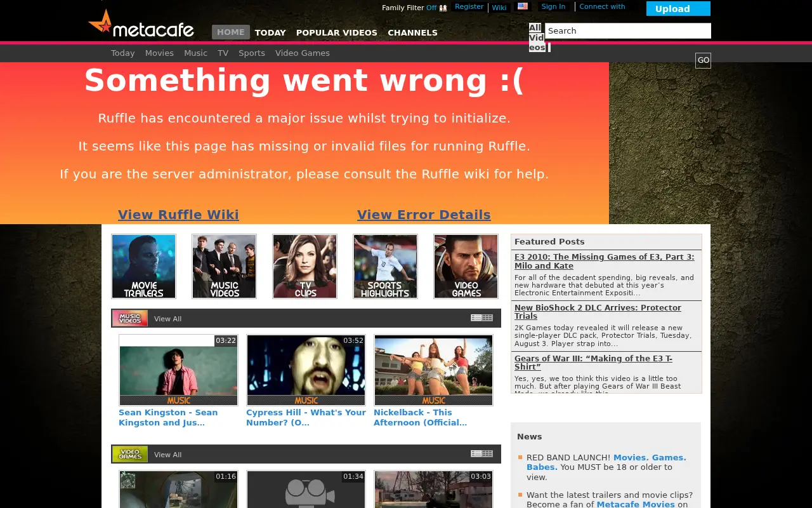Play the Sean Kingston video thumbnail
The width and height of the screenshot is (812, 508).
[x=178, y=370]
